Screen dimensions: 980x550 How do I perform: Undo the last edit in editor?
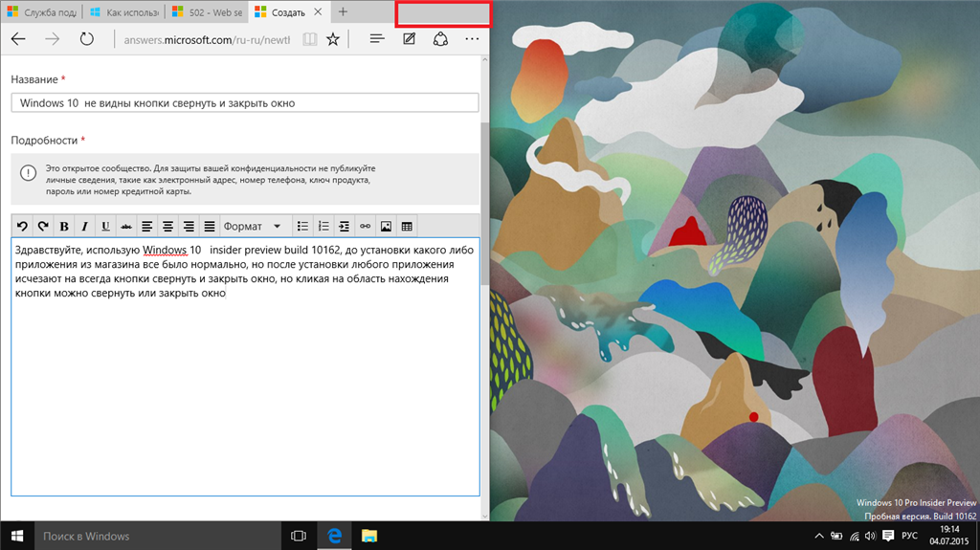point(22,227)
